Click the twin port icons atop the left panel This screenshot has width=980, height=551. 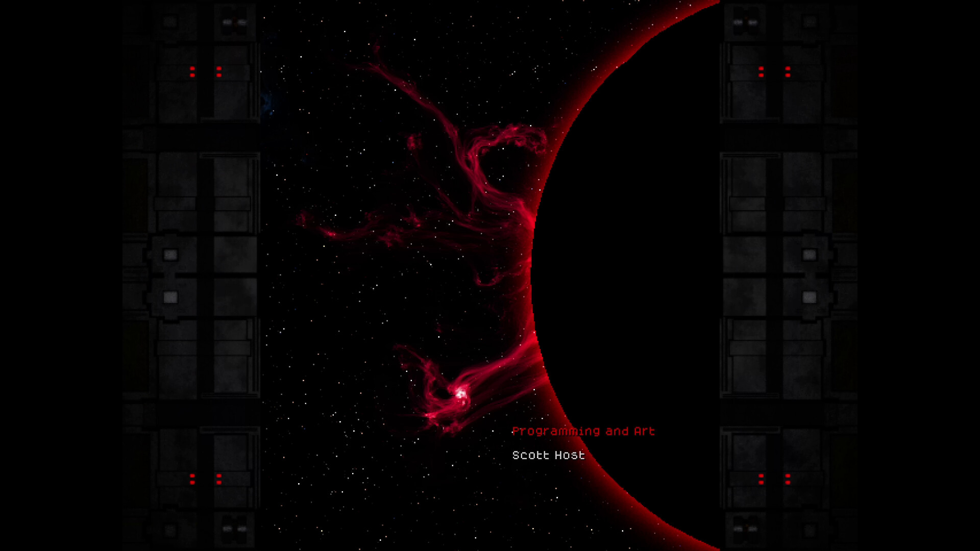point(235,20)
